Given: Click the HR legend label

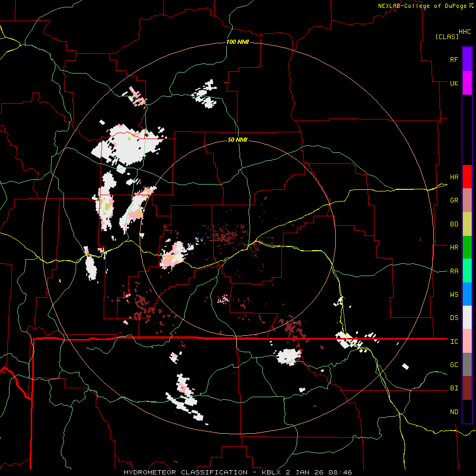Looking at the screenshot, I should 454,248.
